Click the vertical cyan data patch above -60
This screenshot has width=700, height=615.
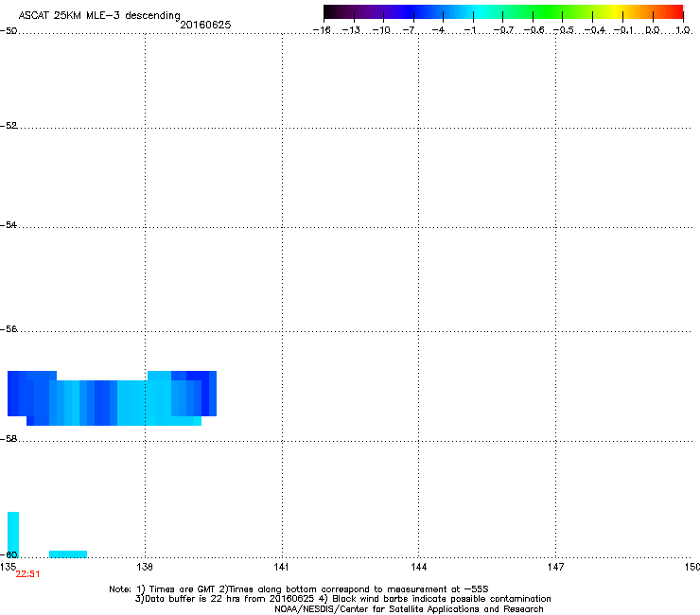coord(13,535)
